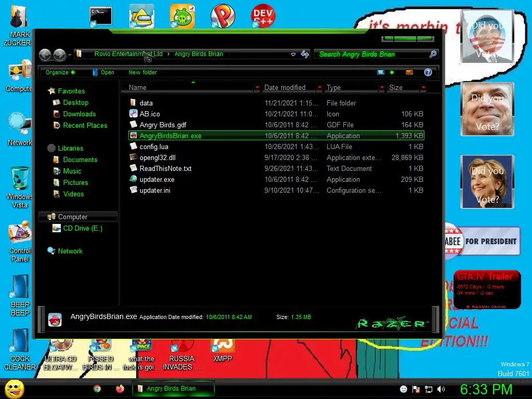
Task: Click the GTA:IV Trailer countdown gadget
Action: [487, 289]
